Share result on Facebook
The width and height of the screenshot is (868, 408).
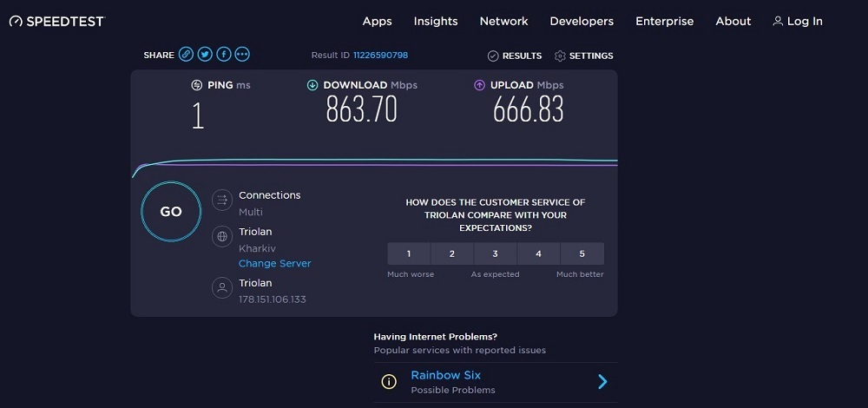[224, 54]
